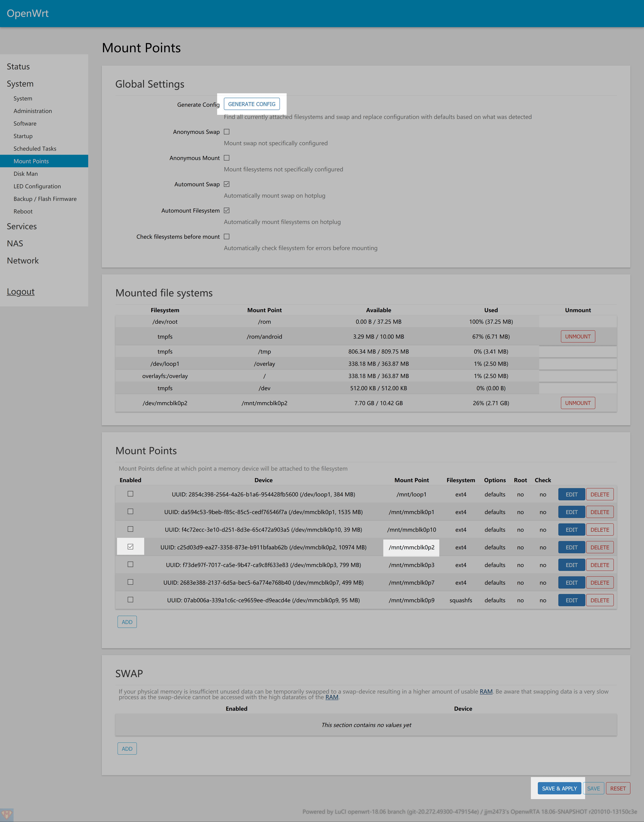The width and height of the screenshot is (644, 822).
Task: Edit the /mnt/mmcblk0p10 mount entry
Action: click(x=571, y=530)
